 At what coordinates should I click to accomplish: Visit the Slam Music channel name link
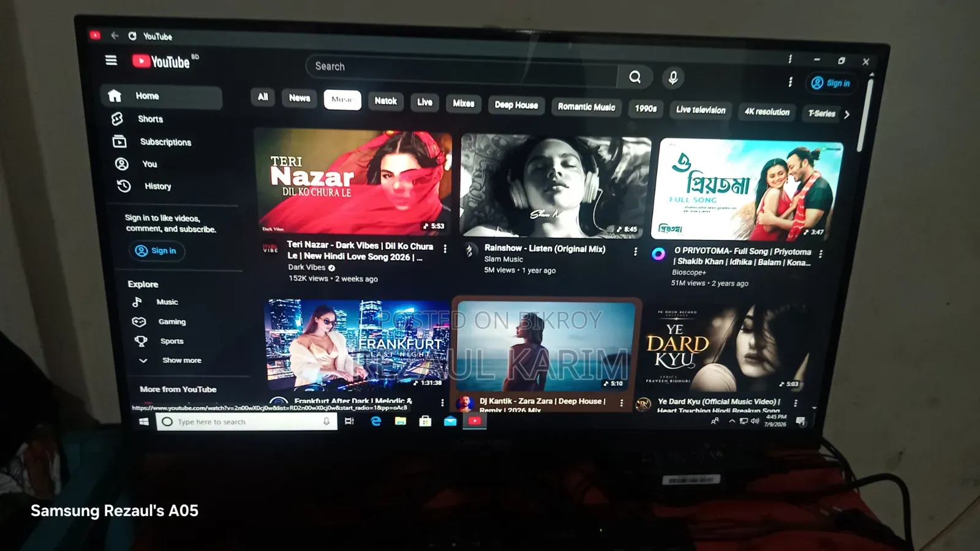(503, 259)
